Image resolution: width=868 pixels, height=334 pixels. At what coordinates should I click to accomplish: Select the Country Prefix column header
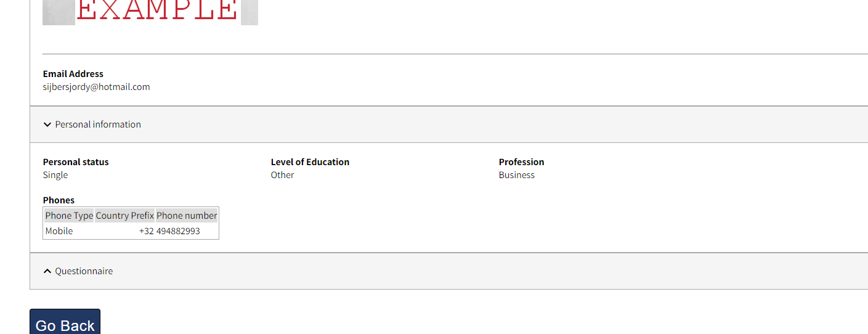[124, 216]
